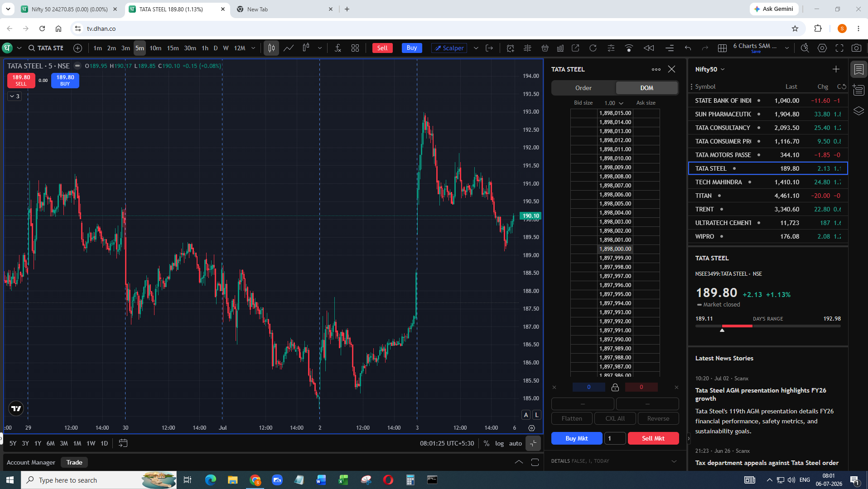Hide the chart legend visibility dash button
868x489 pixels.
[77, 66]
